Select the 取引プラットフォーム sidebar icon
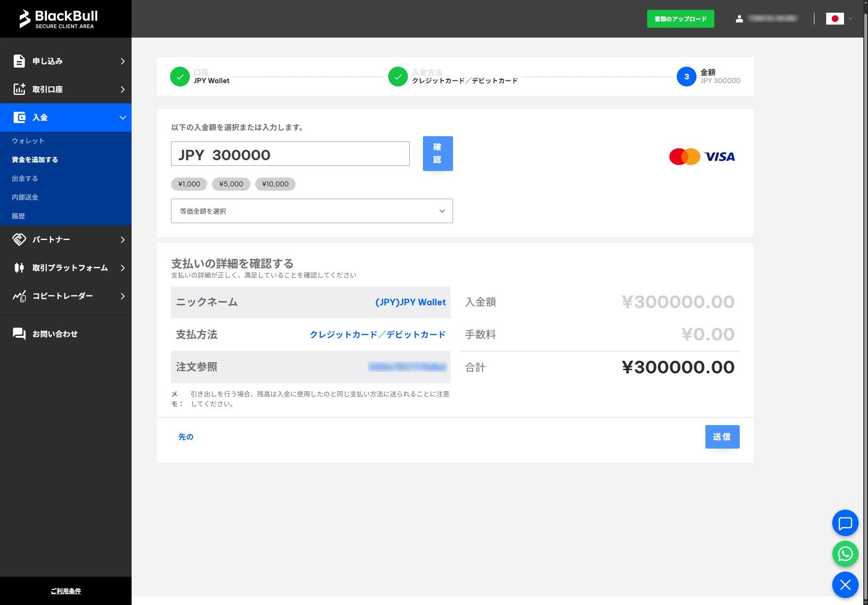The image size is (868, 605). [19, 268]
